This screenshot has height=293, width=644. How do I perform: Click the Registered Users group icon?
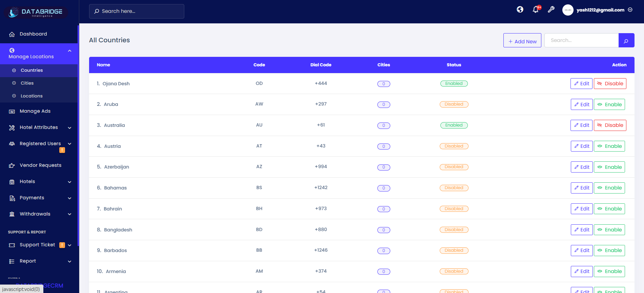click(x=12, y=144)
